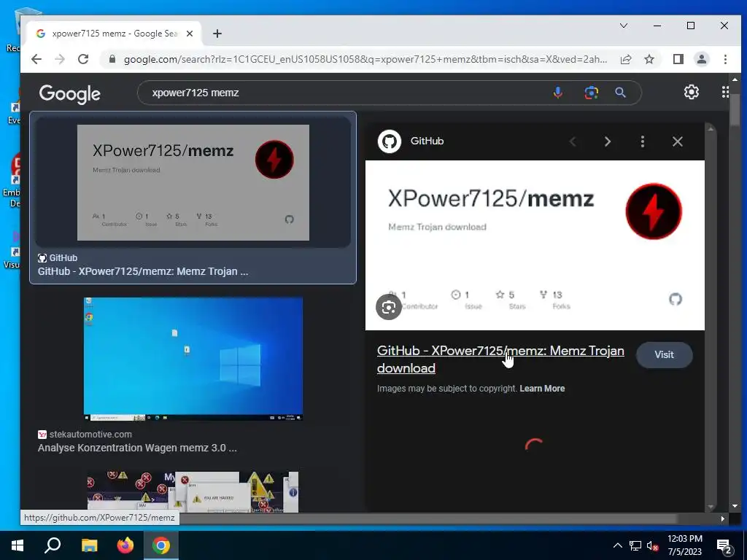Show the next image in the preview panel
Screen dimensions: 747x560
tap(608, 141)
